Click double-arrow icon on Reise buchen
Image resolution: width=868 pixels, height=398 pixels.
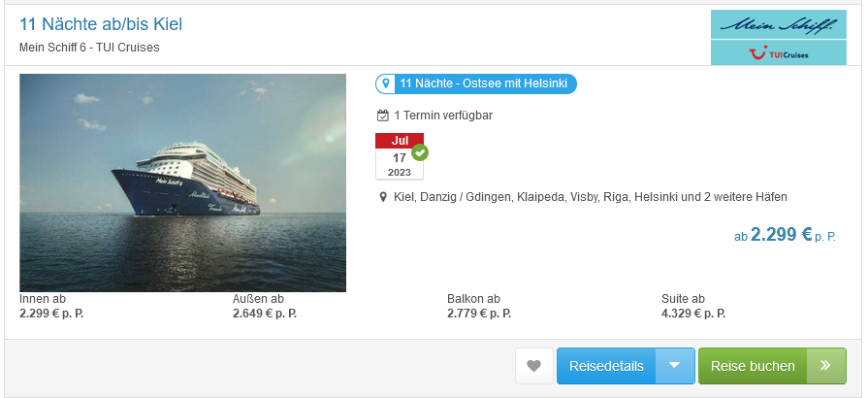[x=826, y=366]
